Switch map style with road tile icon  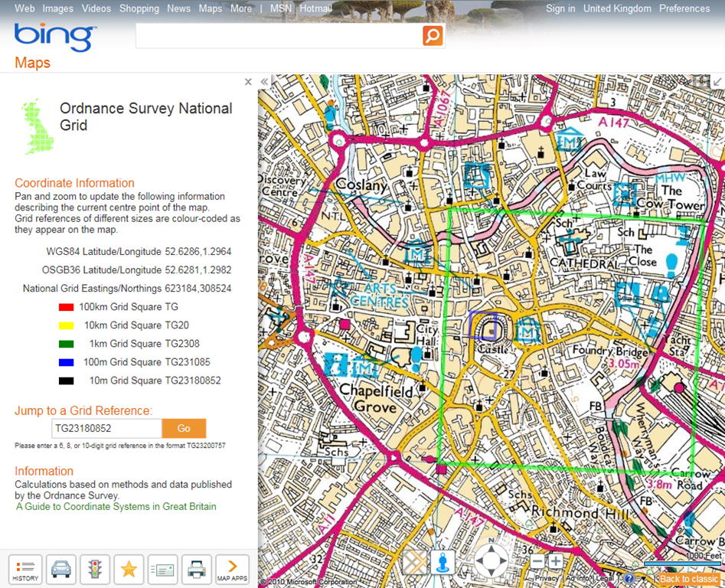point(414,562)
